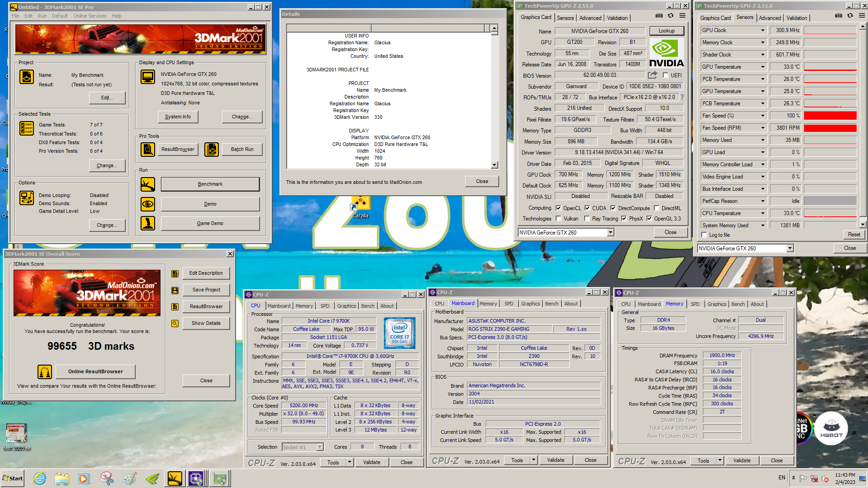Click the GPU-Z screenshot camera icon in left window
Screen dimensions: 868x488
click(659, 16)
